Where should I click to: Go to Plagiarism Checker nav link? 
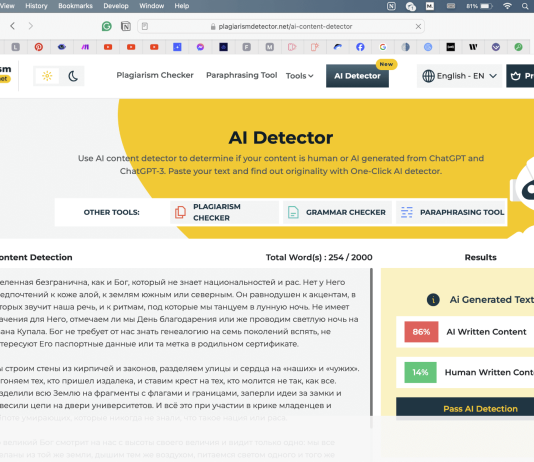pos(155,75)
